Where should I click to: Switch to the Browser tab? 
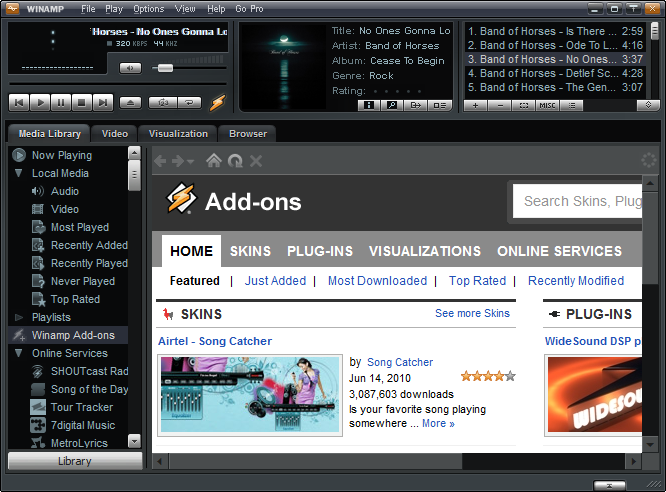pos(248,133)
